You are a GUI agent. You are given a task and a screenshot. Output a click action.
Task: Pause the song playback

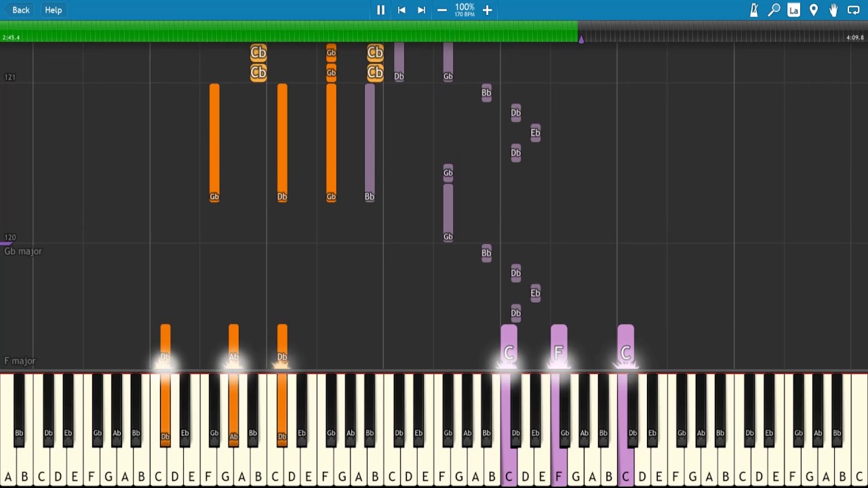pos(380,10)
